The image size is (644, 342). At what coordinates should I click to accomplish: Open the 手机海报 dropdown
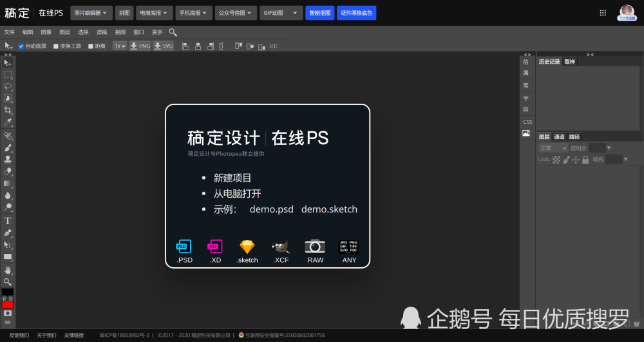pos(193,13)
